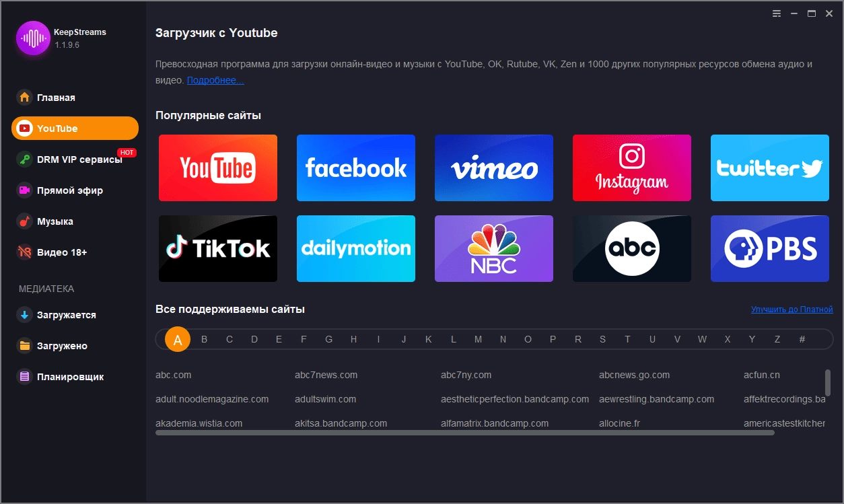Click the horizontal scrollbar under site list
Viewport: 844px width, 504px height.
[465, 433]
